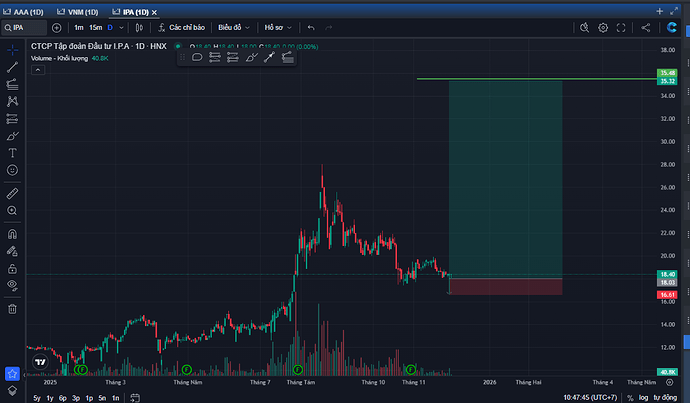The image size is (690, 403).
Task: Select the lasso shape in floating toolbar
Action: (x=197, y=57)
